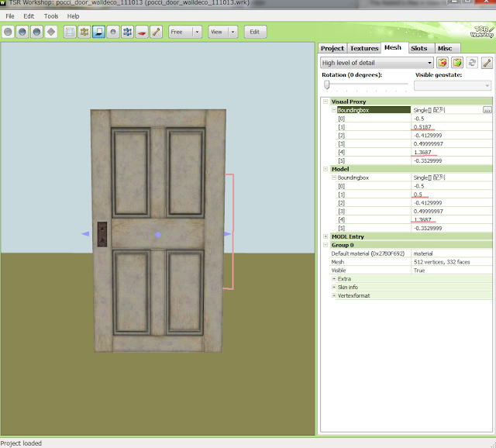Collapse the Boundingbox node under Model
Screen dimensions: 496x448
(334, 177)
